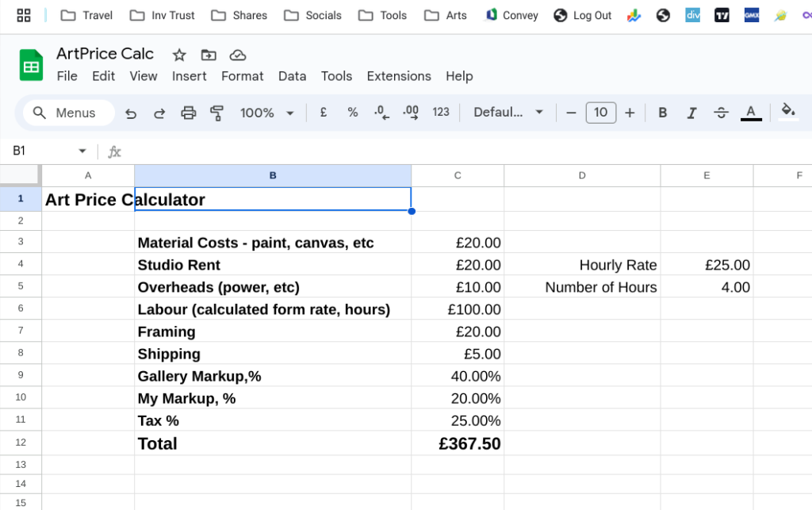Star the ArtPrice Calc spreadsheet
The height and width of the screenshot is (510, 812).
[179, 55]
